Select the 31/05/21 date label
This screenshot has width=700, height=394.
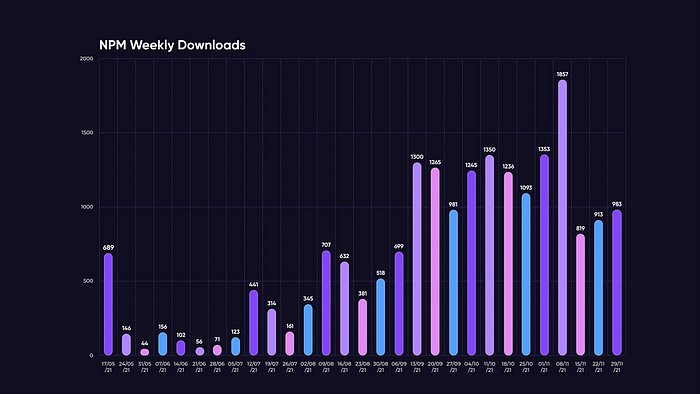(x=145, y=367)
